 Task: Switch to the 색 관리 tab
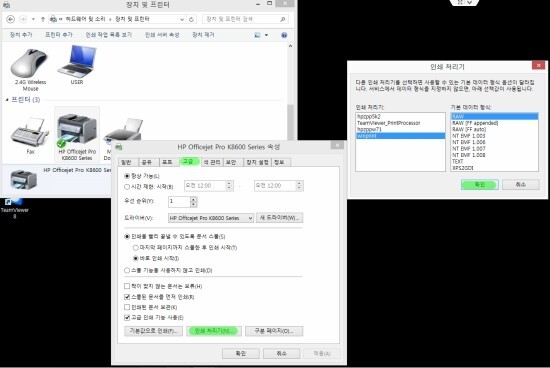[x=212, y=162]
